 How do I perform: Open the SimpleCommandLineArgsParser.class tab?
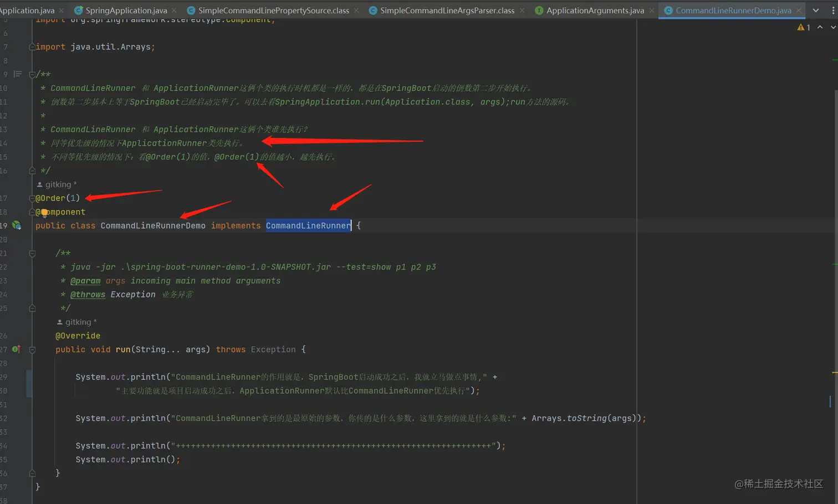click(x=447, y=10)
